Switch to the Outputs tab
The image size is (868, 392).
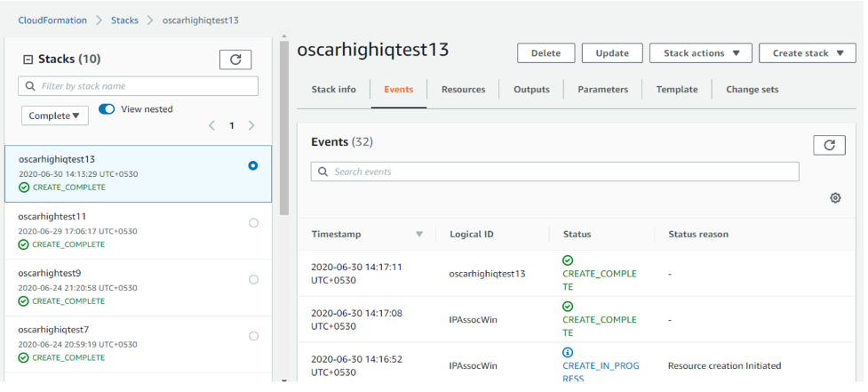531,89
